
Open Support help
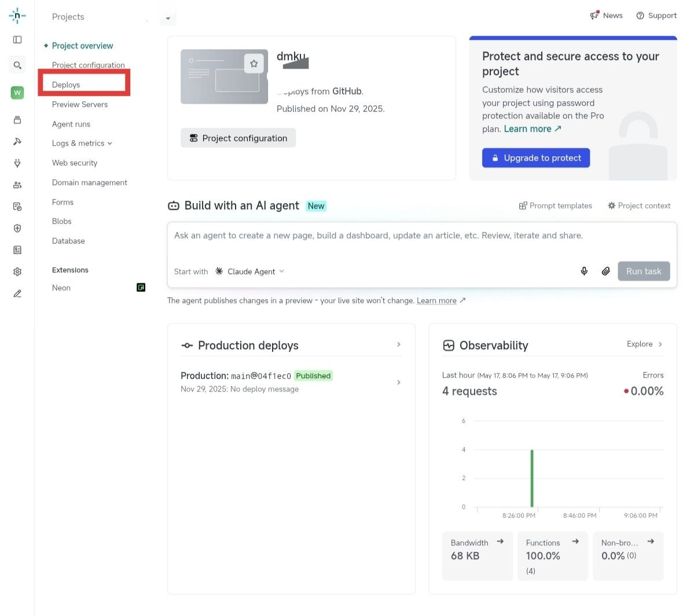pyautogui.click(x=656, y=16)
